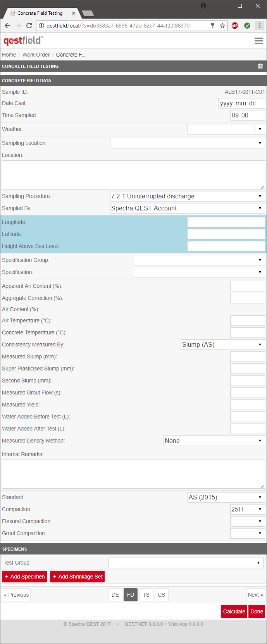Image resolution: width=267 pixels, height=644 pixels.
Task: Click the trash delete icon in header
Action: click(x=260, y=66)
